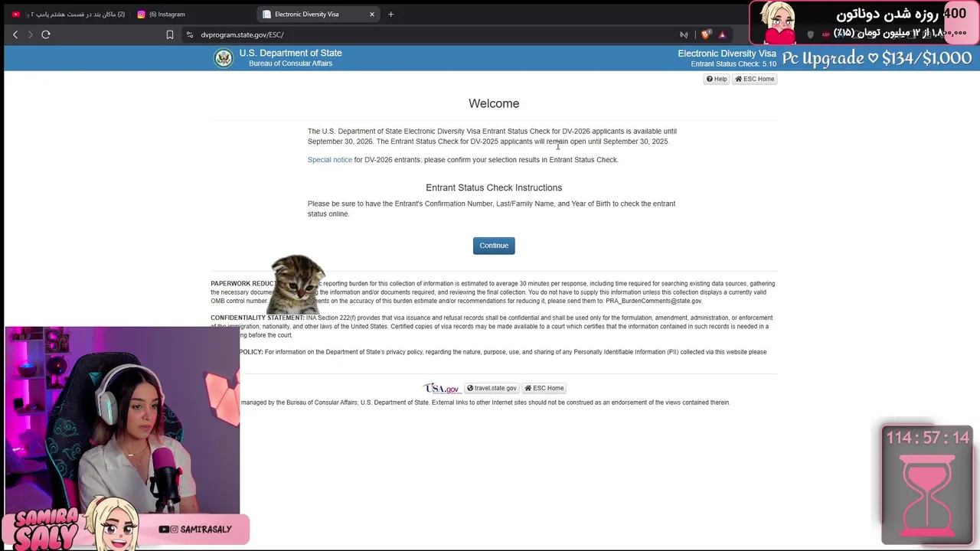
Task: Click the browser back arrow
Action: coord(15,34)
